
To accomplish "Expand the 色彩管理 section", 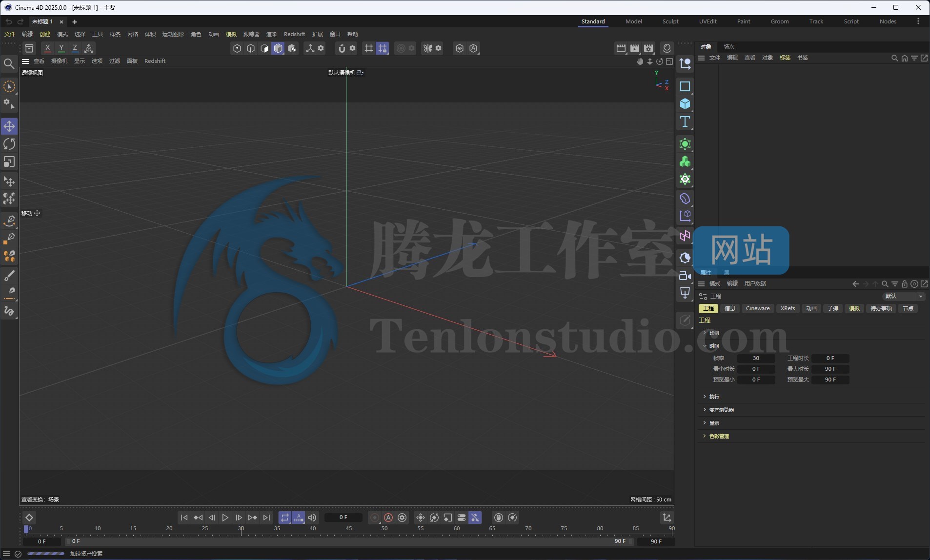I will pos(719,436).
